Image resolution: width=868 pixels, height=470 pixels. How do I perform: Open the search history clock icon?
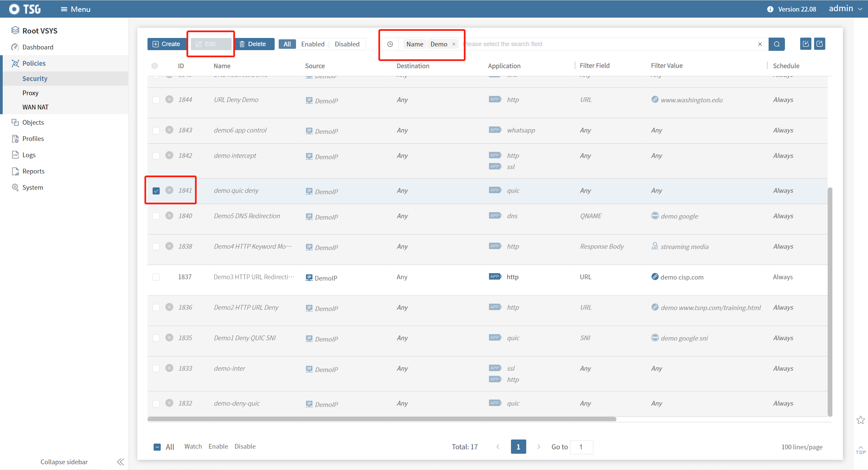[390, 44]
